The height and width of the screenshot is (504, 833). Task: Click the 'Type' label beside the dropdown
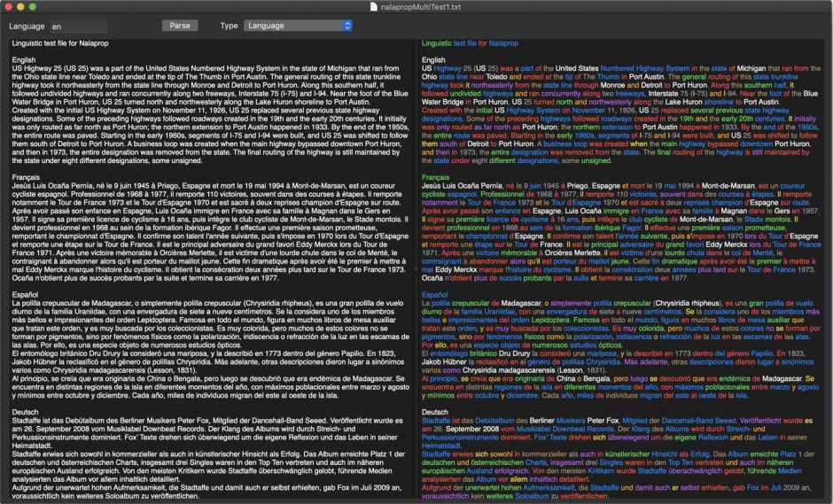[229, 27]
